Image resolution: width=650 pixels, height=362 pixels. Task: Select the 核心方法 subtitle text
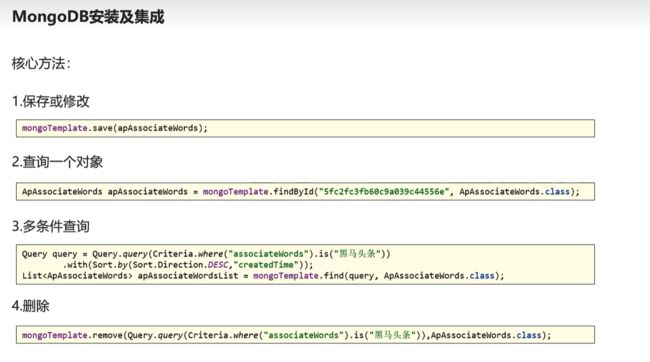pos(41,64)
